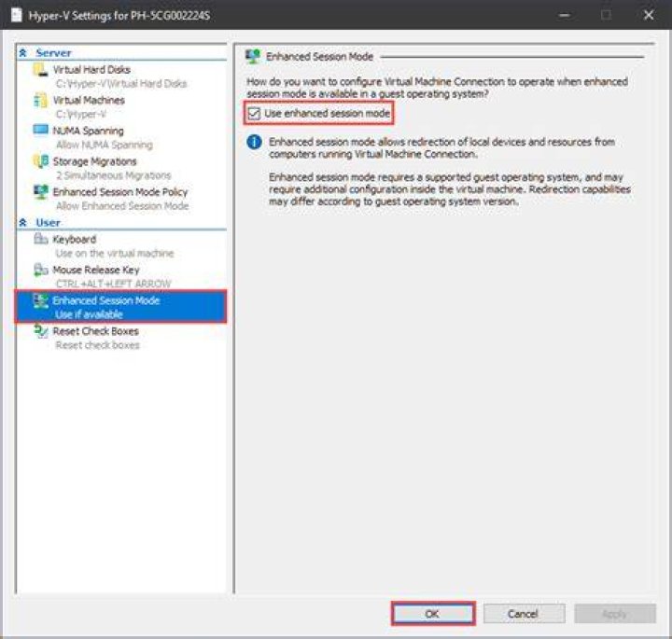672x639 pixels.
Task: Click the Enhanced Session Mode header icon
Action: [253, 57]
